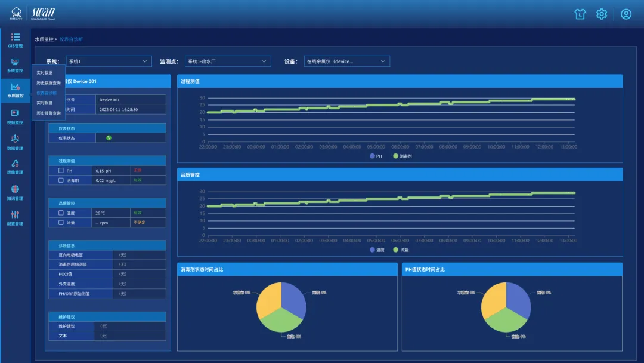The height and width of the screenshot is (363, 644).
Task: Choose 仪表自诊断 from the submenu
Action: click(x=47, y=93)
